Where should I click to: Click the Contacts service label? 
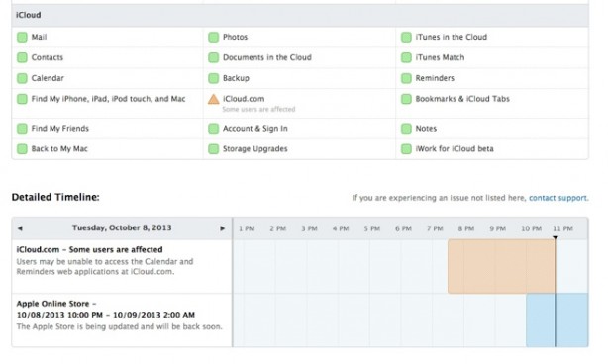[48, 57]
